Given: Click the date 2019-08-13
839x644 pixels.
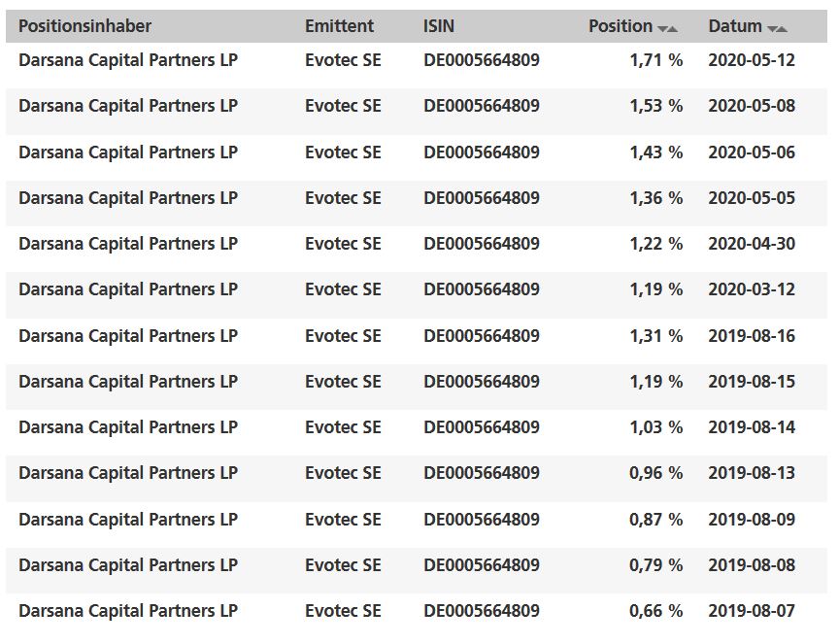Looking at the screenshot, I should (752, 473).
